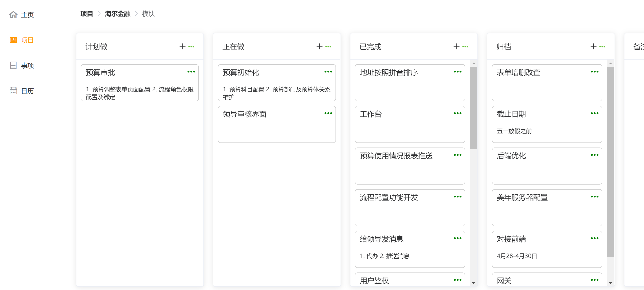Add a card to 正在做 column

[x=319, y=47]
